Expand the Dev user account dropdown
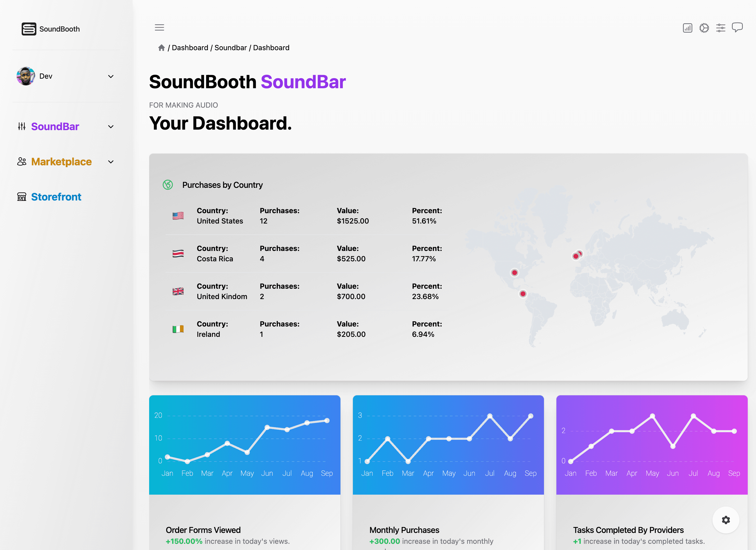The image size is (756, 550). 111,76
